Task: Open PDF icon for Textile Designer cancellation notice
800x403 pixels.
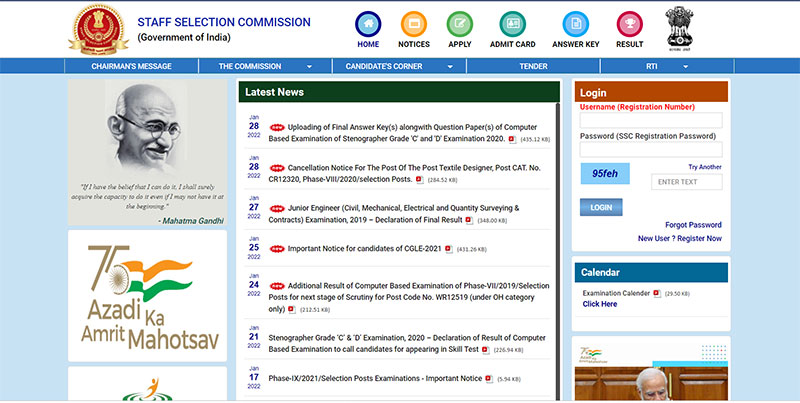Action: [x=419, y=180]
